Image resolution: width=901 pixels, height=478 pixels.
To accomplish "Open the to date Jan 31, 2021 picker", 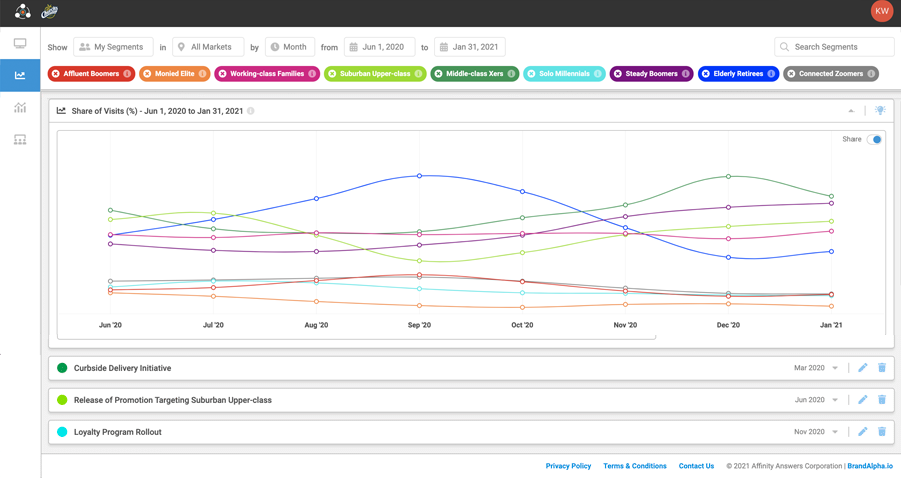I will click(469, 47).
